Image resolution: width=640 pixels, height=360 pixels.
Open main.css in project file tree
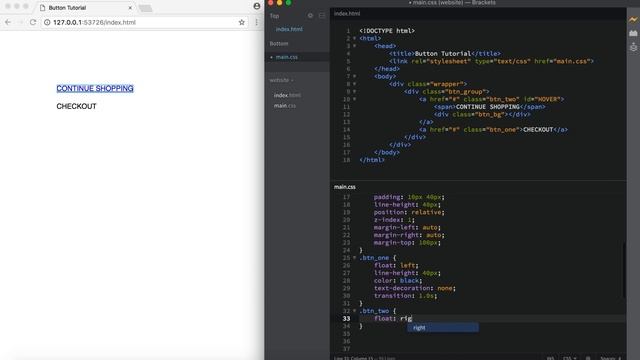tap(285, 106)
